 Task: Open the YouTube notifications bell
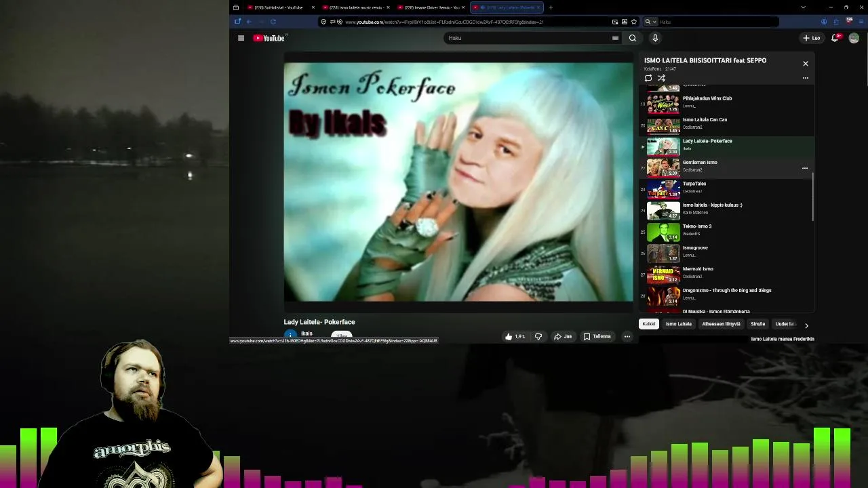[x=835, y=38]
